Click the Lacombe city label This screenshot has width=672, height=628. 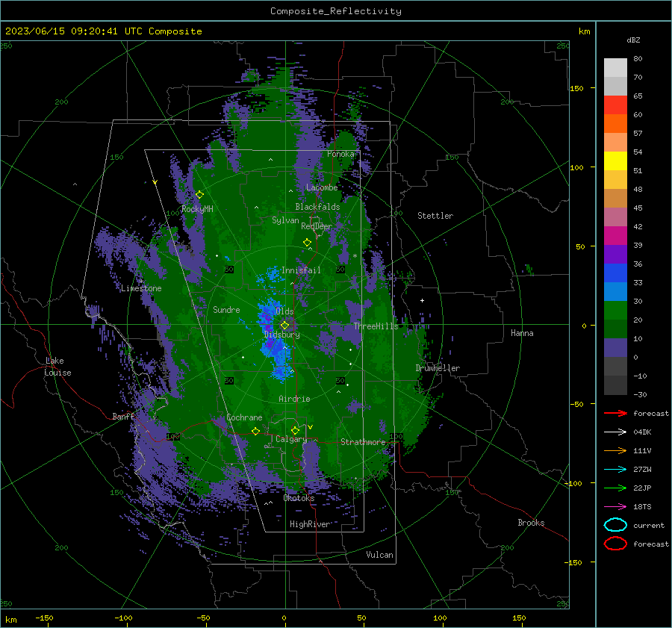pos(322,187)
